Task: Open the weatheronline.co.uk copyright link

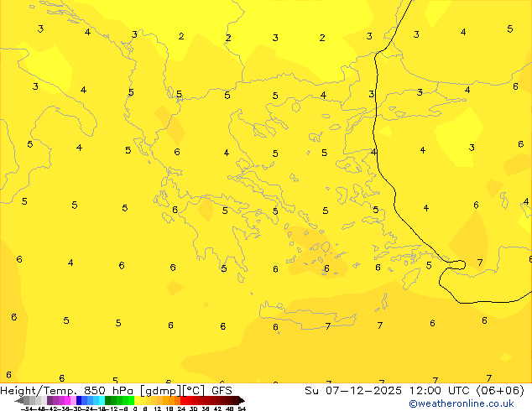Action: (461, 403)
